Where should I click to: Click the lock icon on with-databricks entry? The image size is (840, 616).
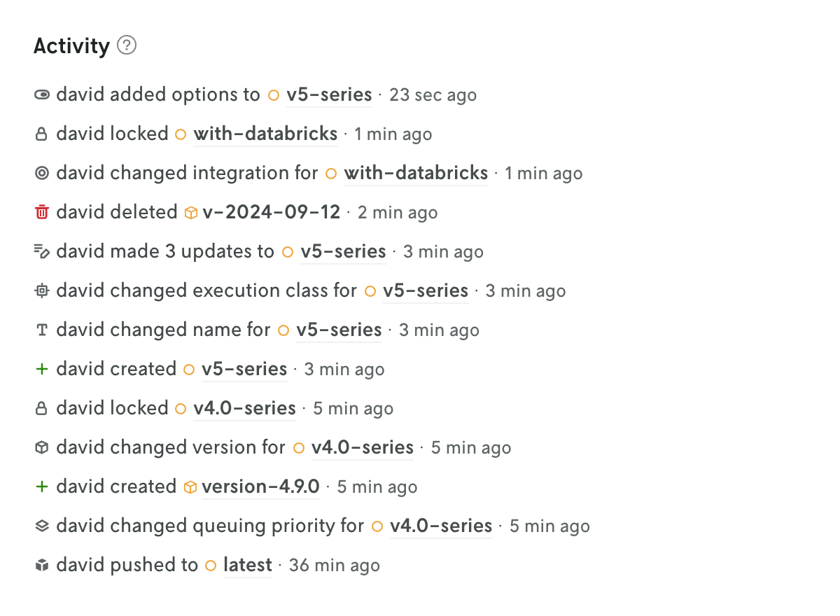(x=41, y=134)
